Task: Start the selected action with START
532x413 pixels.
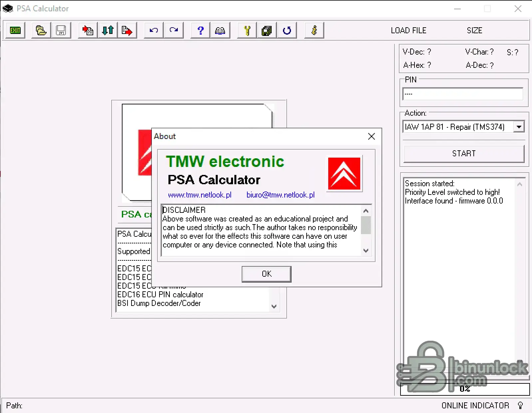Action: (x=464, y=154)
